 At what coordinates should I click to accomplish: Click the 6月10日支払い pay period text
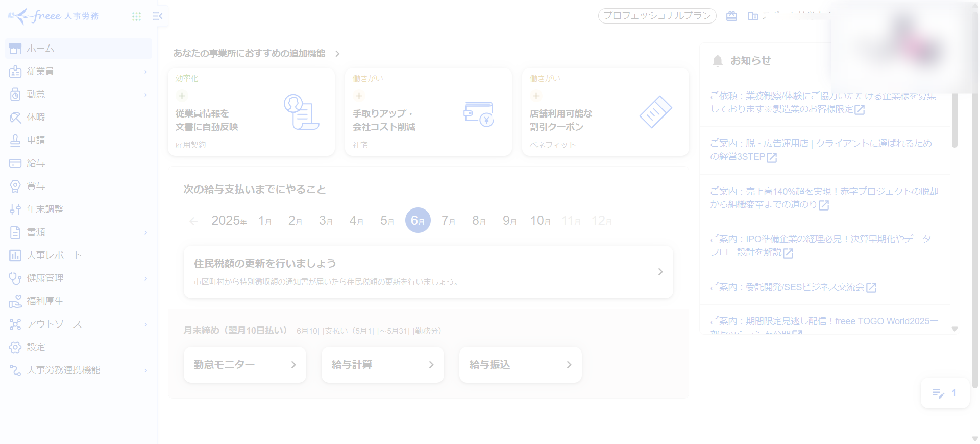pos(369,331)
